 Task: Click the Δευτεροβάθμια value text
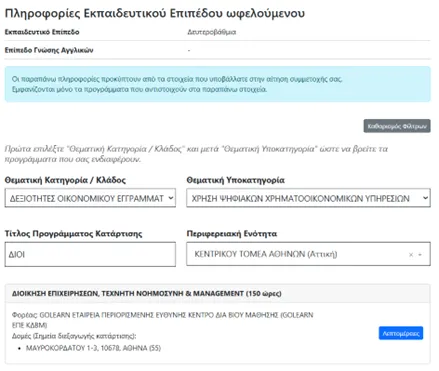coord(212,32)
